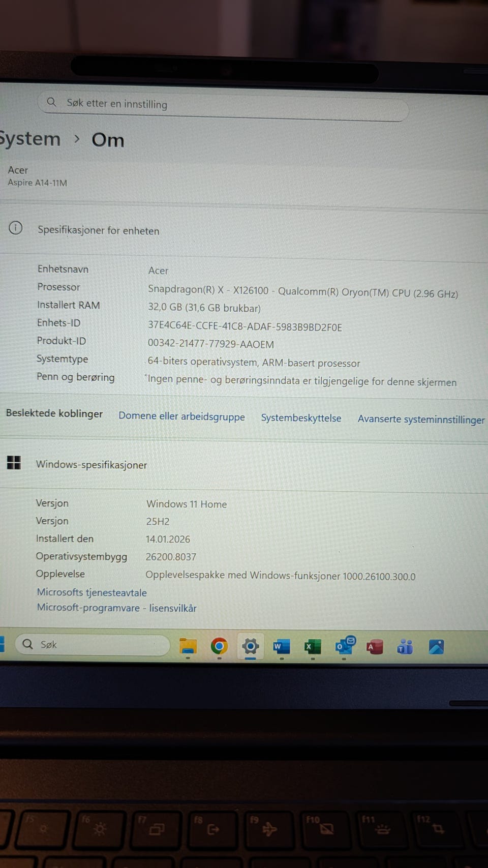Open Microsofts tjenesteavtale link
Image resolution: width=488 pixels, height=868 pixels.
pyautogui.click(x=91, y=592)
